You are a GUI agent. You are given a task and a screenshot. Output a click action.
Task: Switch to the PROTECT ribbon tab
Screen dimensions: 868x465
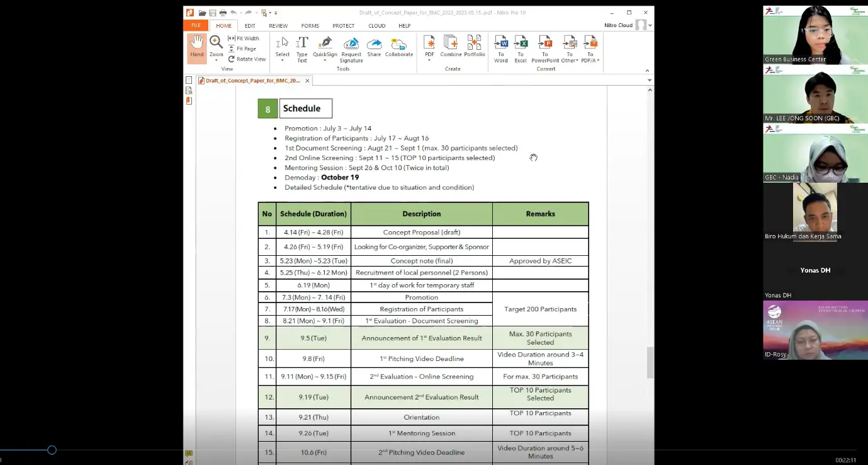click(x=344, y=26)
